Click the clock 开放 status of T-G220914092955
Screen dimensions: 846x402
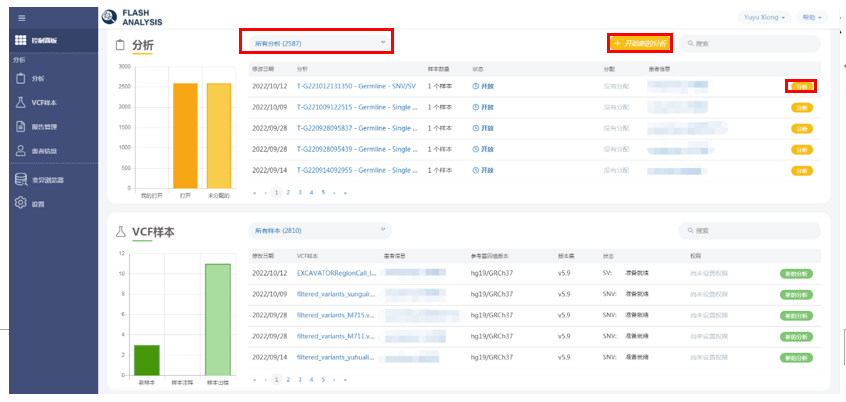point(483,170)
